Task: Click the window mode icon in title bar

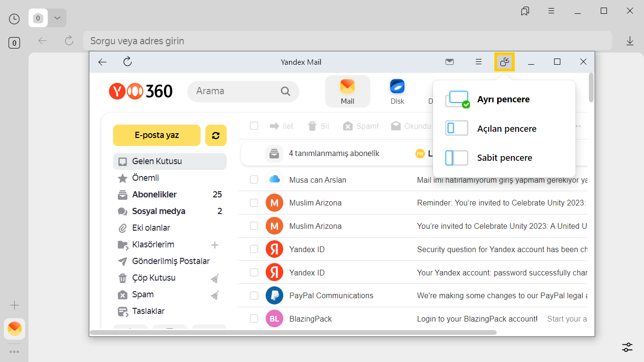Action: pos(505,62)
